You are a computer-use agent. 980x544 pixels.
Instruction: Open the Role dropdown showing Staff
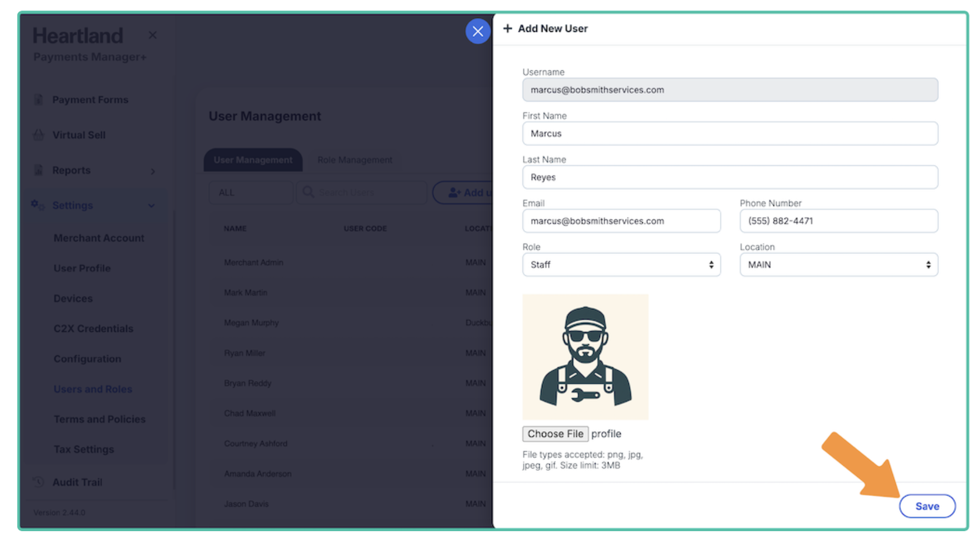(621, 265)
